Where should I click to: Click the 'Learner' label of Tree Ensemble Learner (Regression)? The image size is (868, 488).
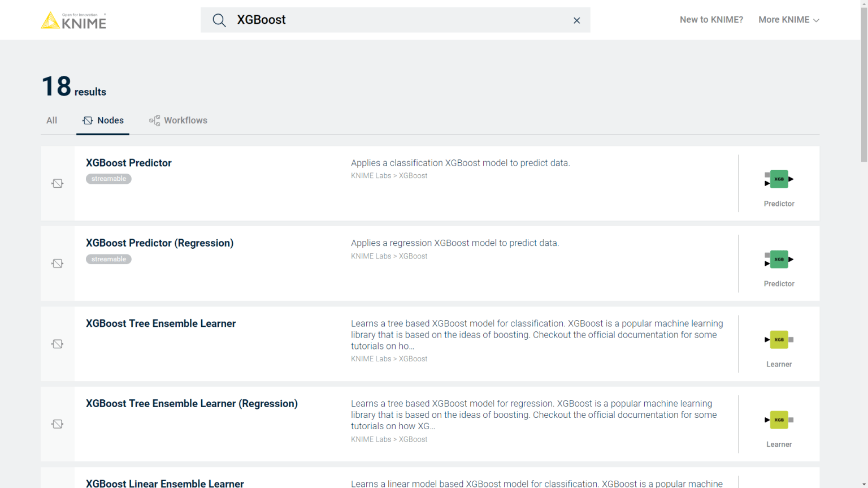pyautogui.click(x=779, y=444)
